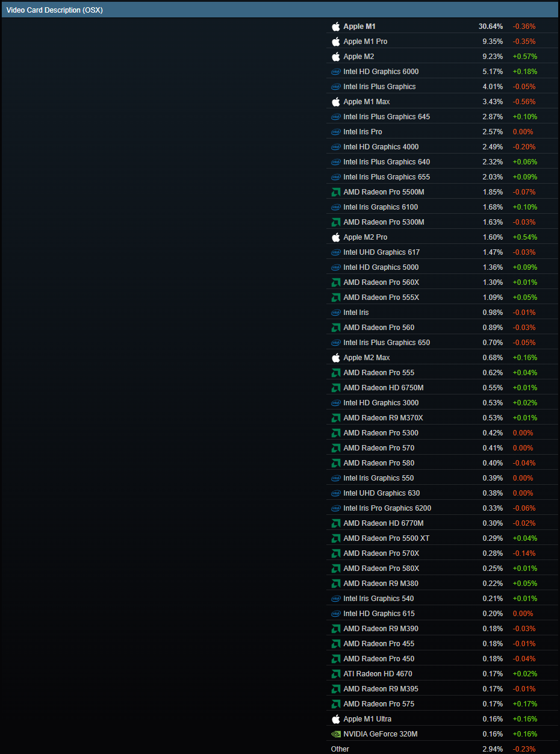Click the Apple logo next to Apple M1 Pro
The width and height of the screenshot is (560, 754).
(336, 42)
